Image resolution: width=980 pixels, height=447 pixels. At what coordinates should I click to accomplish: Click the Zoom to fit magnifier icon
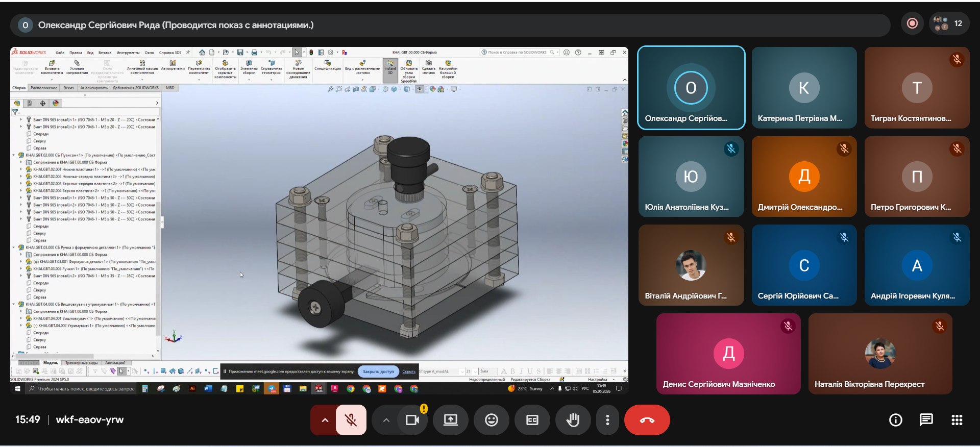(x=330, y=89)
